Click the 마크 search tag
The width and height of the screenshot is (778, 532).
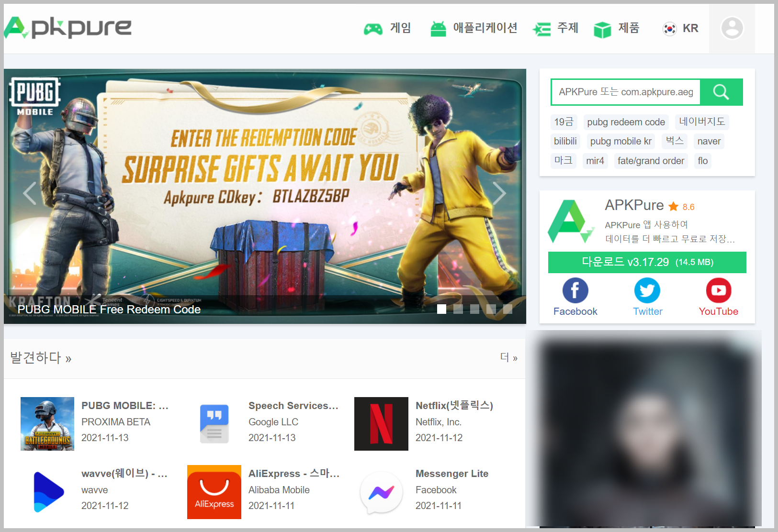564,161
